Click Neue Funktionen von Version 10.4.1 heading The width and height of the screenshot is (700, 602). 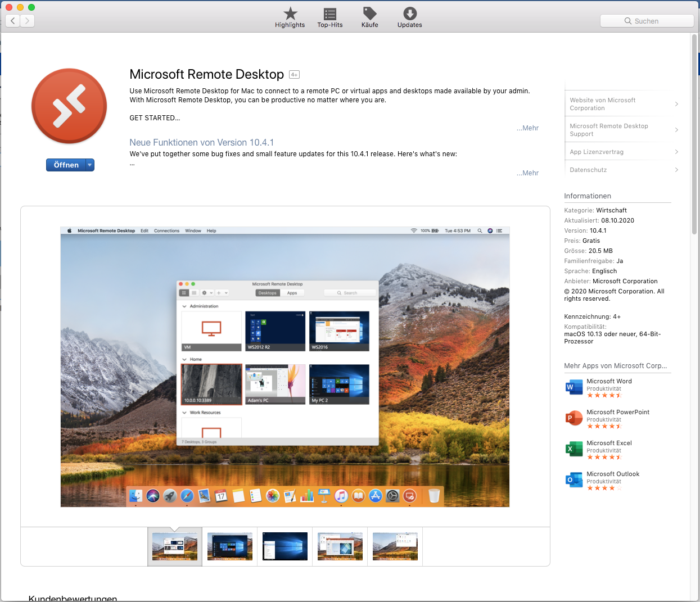201,143
